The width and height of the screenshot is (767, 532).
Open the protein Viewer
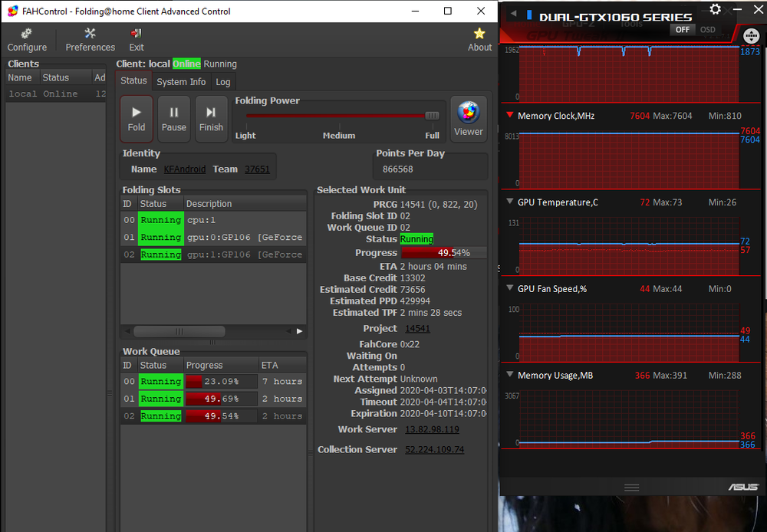468,119
